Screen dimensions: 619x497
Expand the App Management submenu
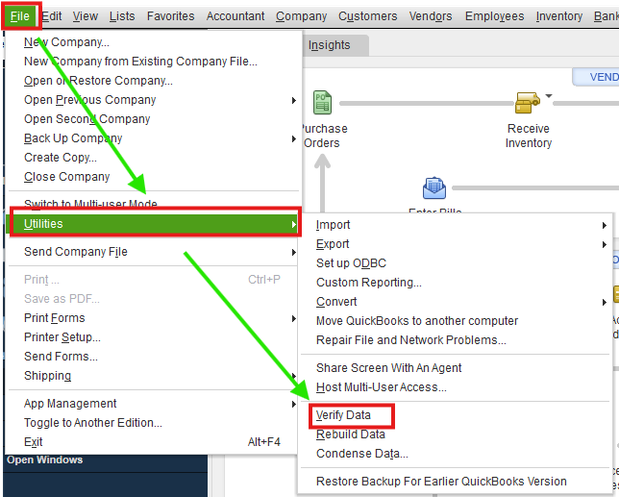[x=153, y=403]
